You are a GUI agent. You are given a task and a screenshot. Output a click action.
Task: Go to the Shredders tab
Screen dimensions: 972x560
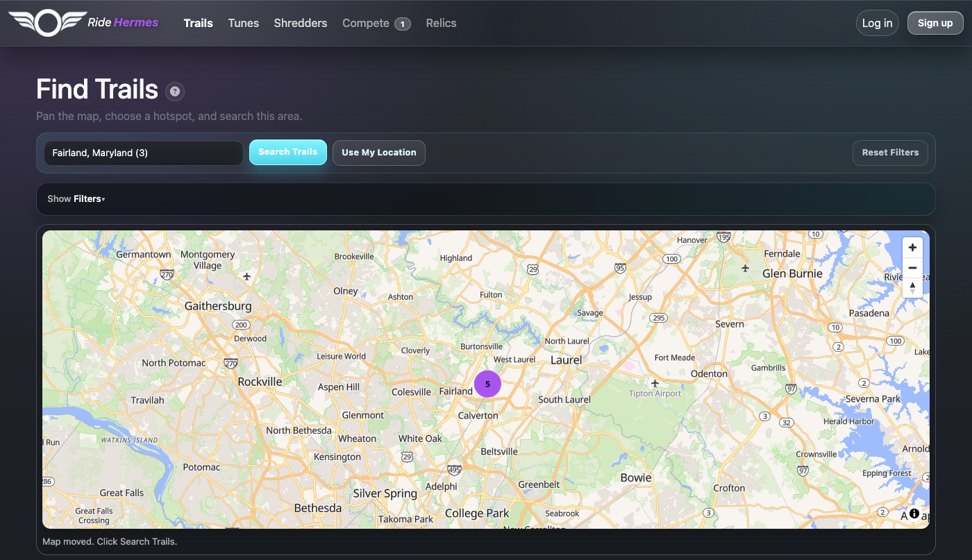tap(301, 23)
